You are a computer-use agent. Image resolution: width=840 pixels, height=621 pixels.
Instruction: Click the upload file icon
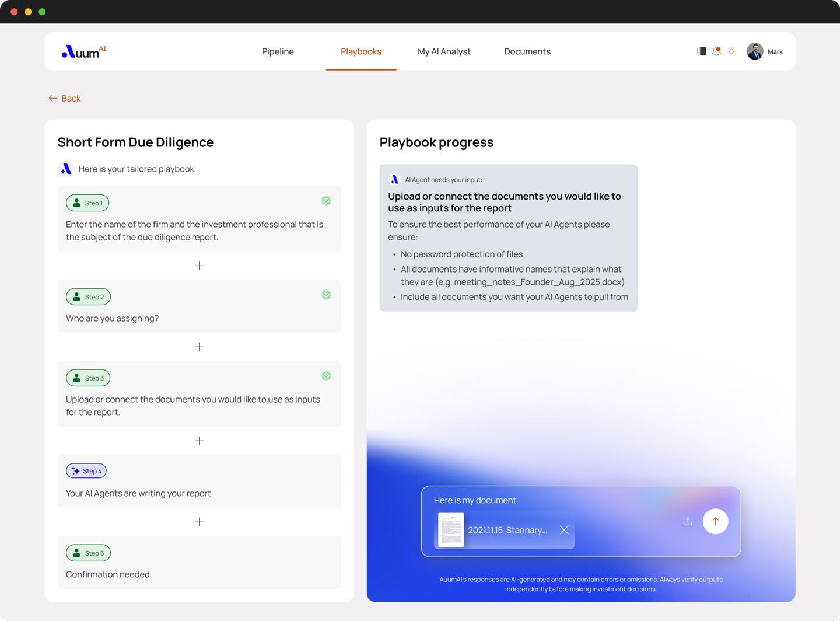tap(688, 522)
